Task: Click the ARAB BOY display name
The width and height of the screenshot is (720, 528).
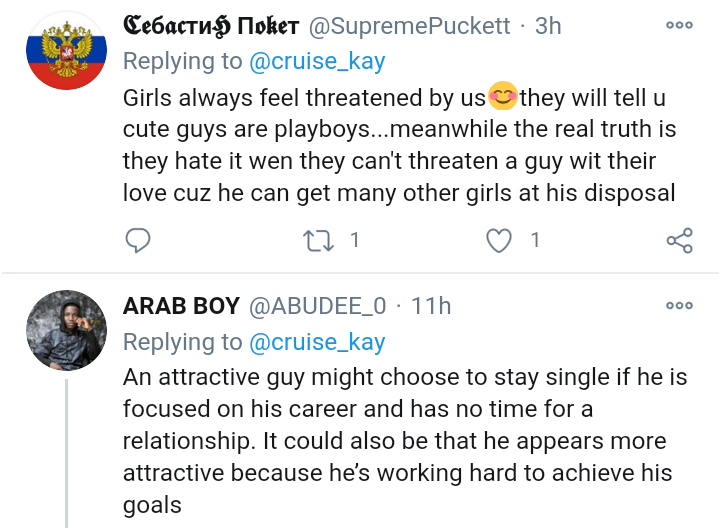Action: 181,305
